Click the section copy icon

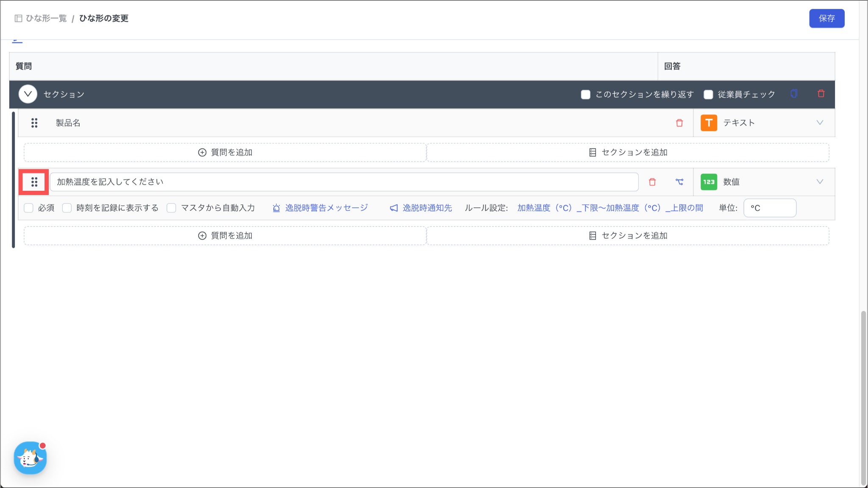coord(794,94)
